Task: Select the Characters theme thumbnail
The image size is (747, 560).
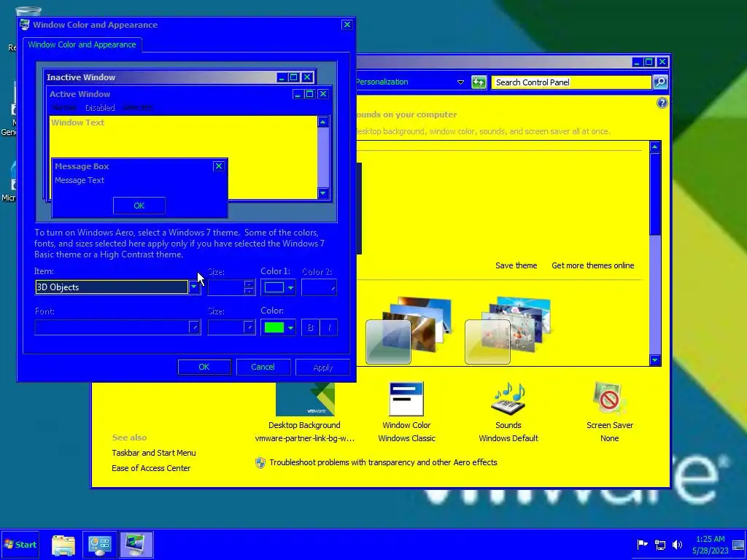Action: pos(508,330)
